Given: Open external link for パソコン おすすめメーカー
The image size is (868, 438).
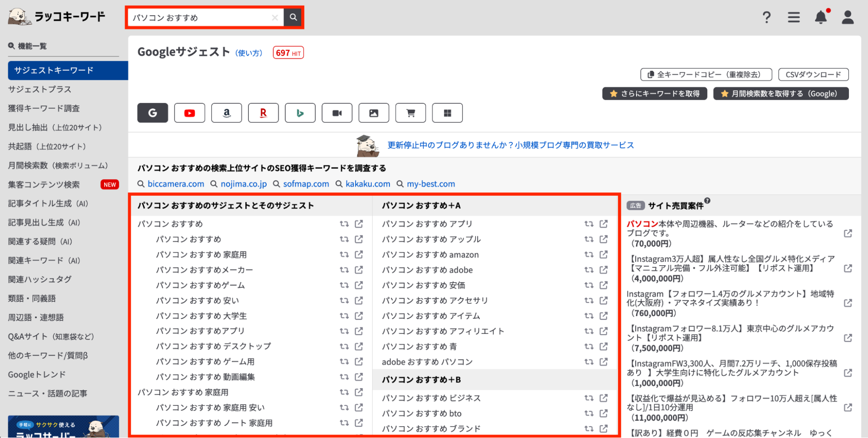Looking at the screenshot, I should click(x=359, y=270).
